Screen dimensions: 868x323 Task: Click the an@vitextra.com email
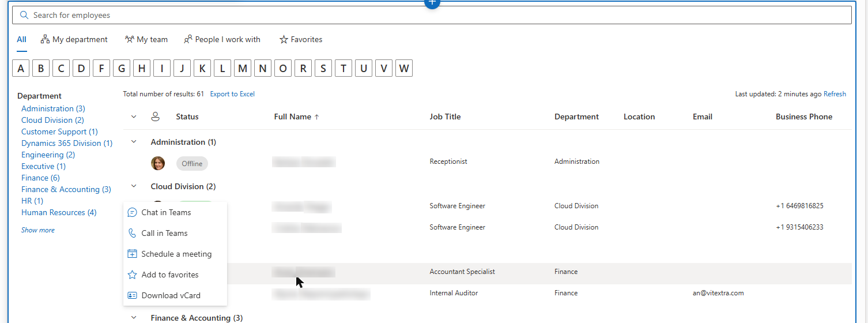(718, 293)
